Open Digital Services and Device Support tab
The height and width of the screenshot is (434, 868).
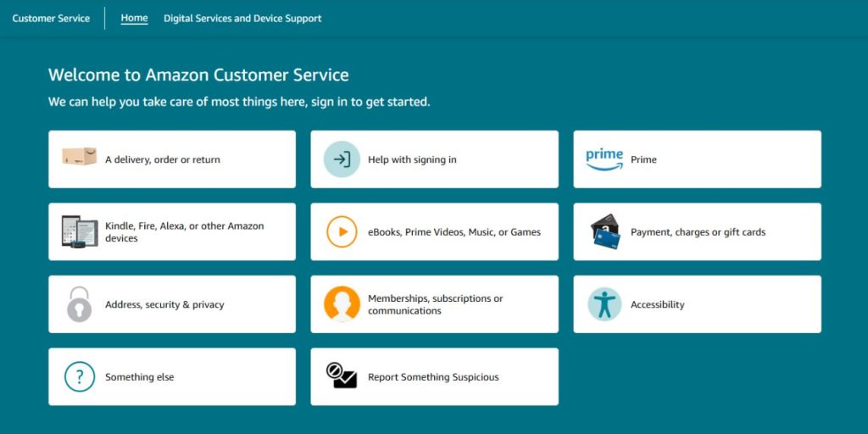pyautogui.click(x=242, y=19)
